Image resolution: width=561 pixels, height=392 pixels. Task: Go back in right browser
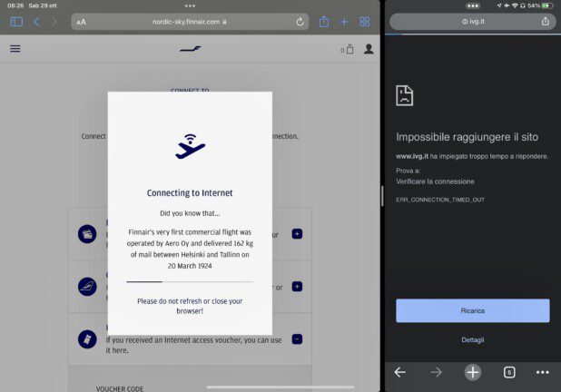[x=399, y=372]
